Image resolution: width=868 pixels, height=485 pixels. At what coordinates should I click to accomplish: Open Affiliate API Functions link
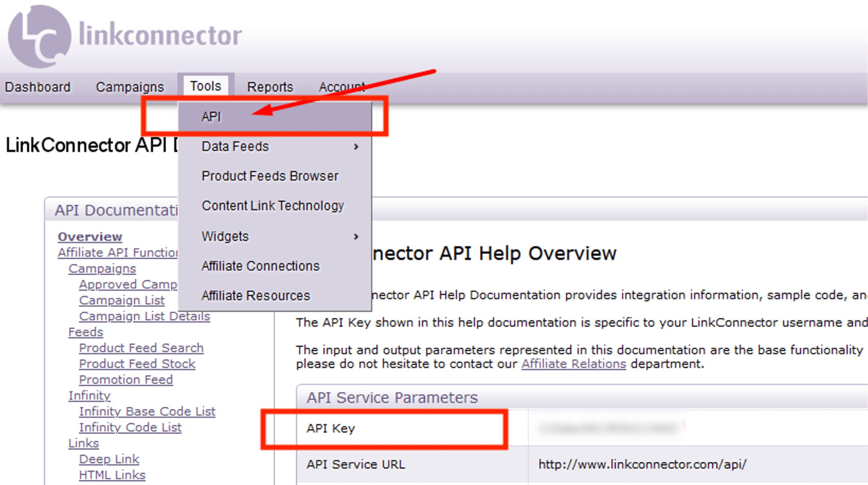click(118, 253)
